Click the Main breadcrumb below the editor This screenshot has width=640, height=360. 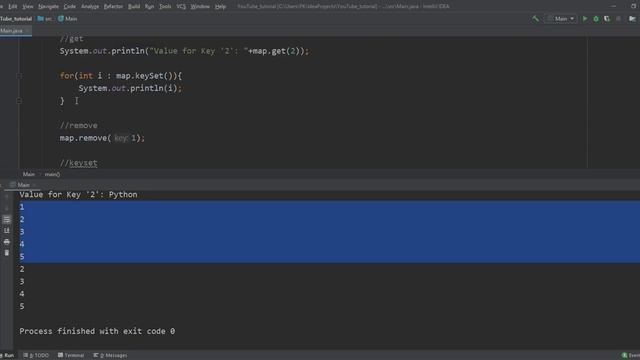coord(29,174)
